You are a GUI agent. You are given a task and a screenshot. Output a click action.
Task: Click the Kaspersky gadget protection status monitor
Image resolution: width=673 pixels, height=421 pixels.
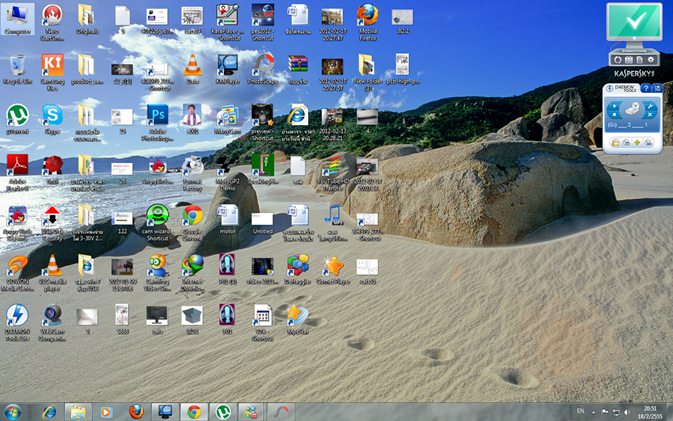(x=634, y=22)
